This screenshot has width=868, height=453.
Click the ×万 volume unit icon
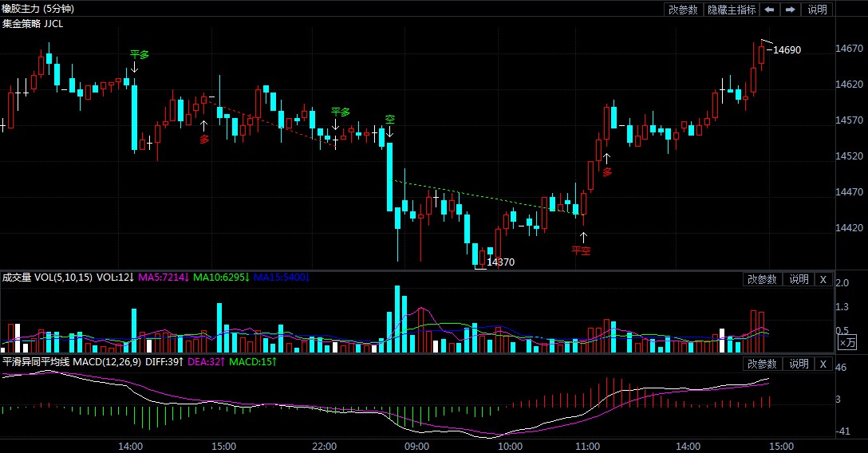click(x=847, y=342)
